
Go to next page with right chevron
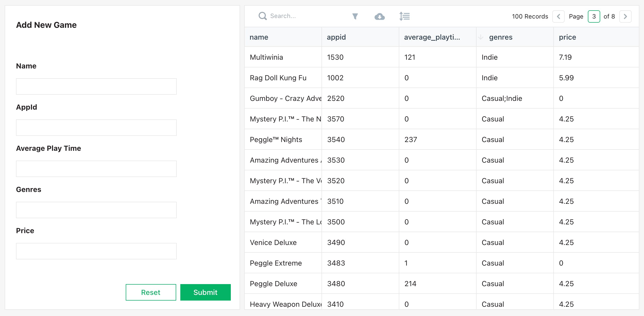625,16
